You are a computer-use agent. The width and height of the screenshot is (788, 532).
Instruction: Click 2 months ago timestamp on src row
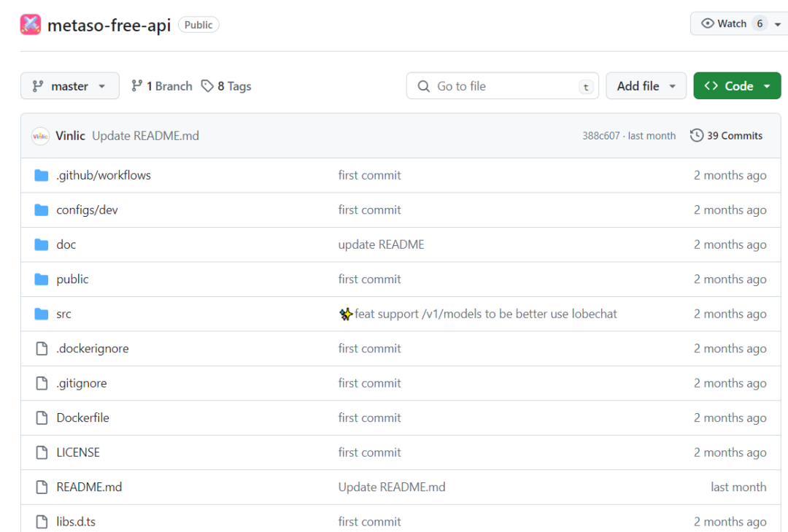730,314
